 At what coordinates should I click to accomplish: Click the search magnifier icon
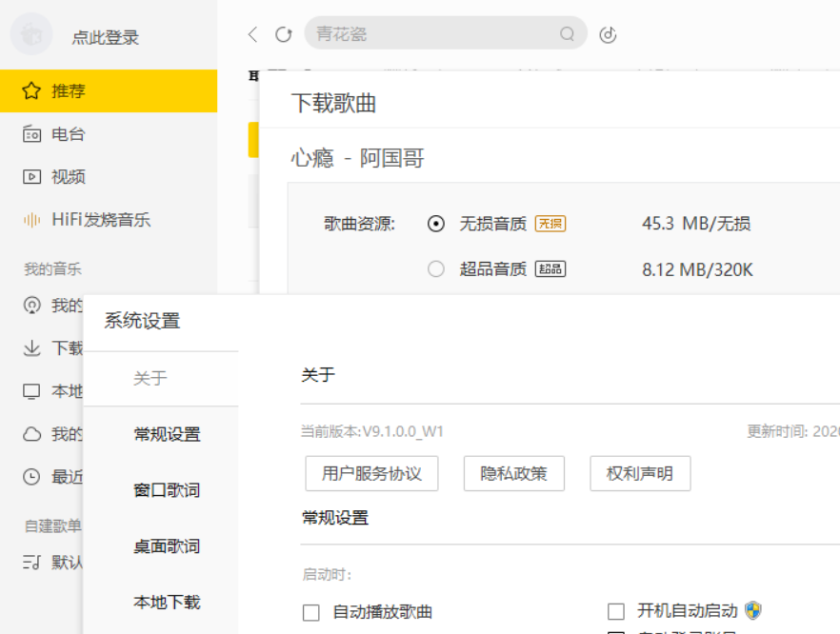[568, 34]
